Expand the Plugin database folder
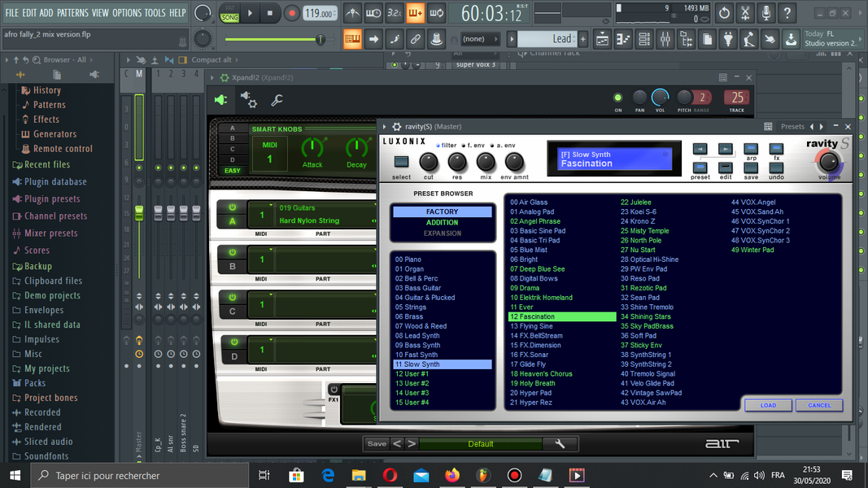 coord(55,181)
